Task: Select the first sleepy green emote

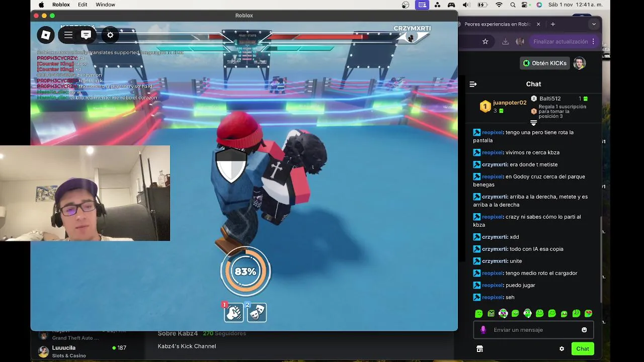Action: [x=478, y=313]
